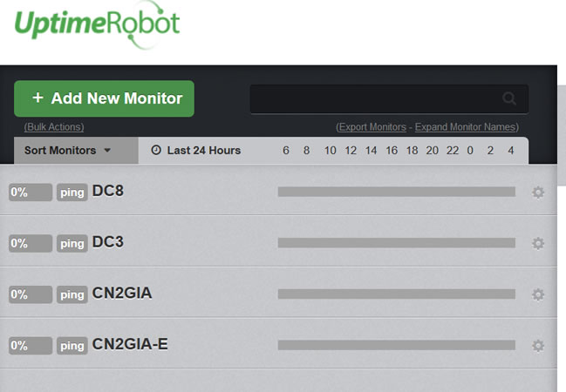Click the 0% uptime badge for DC8

pyautogui.click(x=30, y=193)
